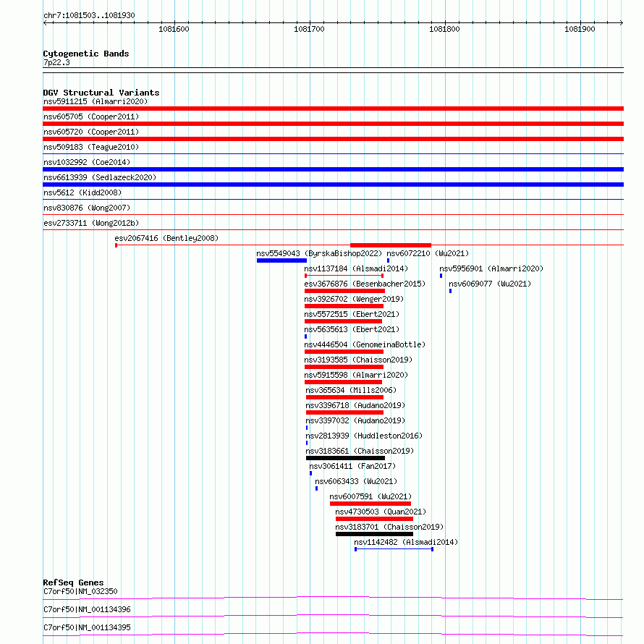Screen dimensions: 644x644
Task: Click the RefSeq Genes track title
Action: point(73,582)
